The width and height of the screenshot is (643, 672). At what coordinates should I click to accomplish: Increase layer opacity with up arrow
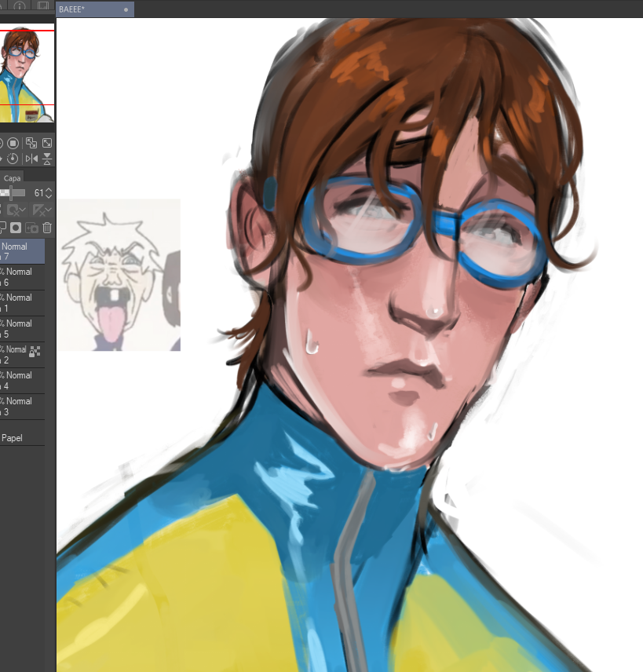[49, 190]
